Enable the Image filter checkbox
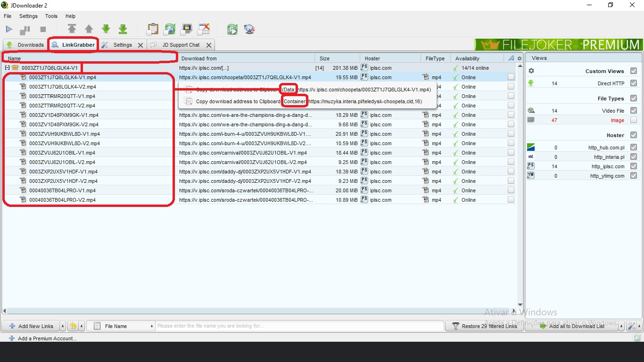The width and height of the screenshot is (644, 362). tap(633, 120)
